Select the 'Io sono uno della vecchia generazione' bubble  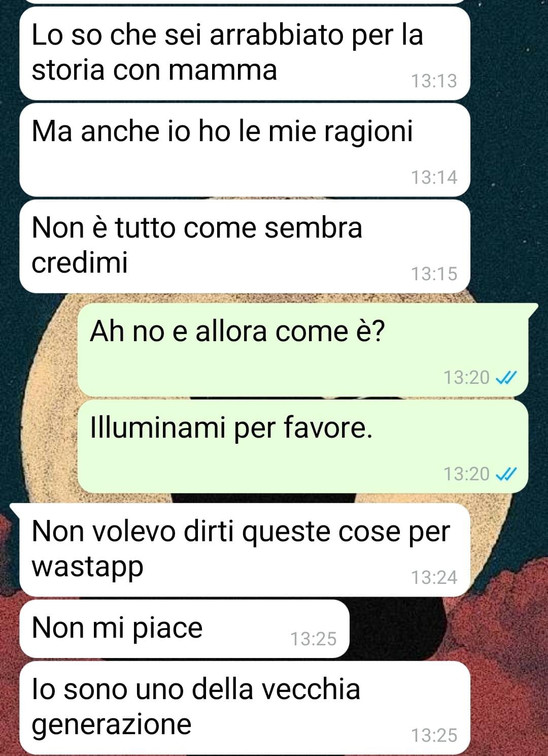pos(245,708)
